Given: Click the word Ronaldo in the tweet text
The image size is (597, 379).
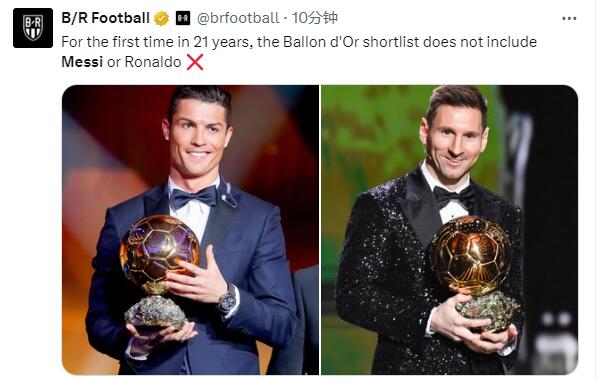Looking at the screenshot, I should click(x=153, y=62).
